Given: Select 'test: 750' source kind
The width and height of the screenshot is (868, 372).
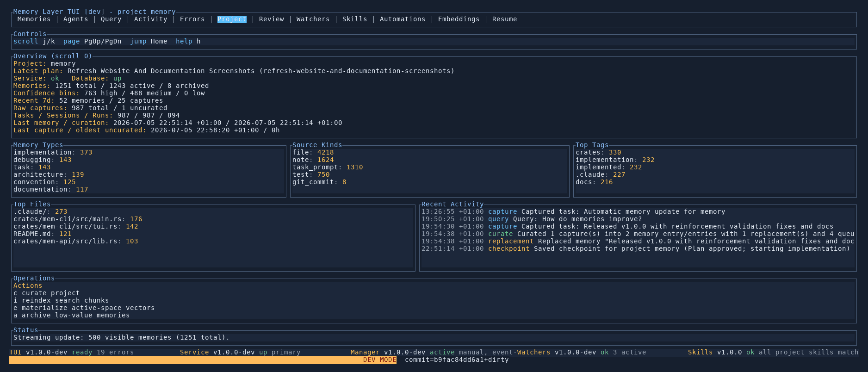Looking at the screenshot, I should pyautogui.click(x=311, y=174).
